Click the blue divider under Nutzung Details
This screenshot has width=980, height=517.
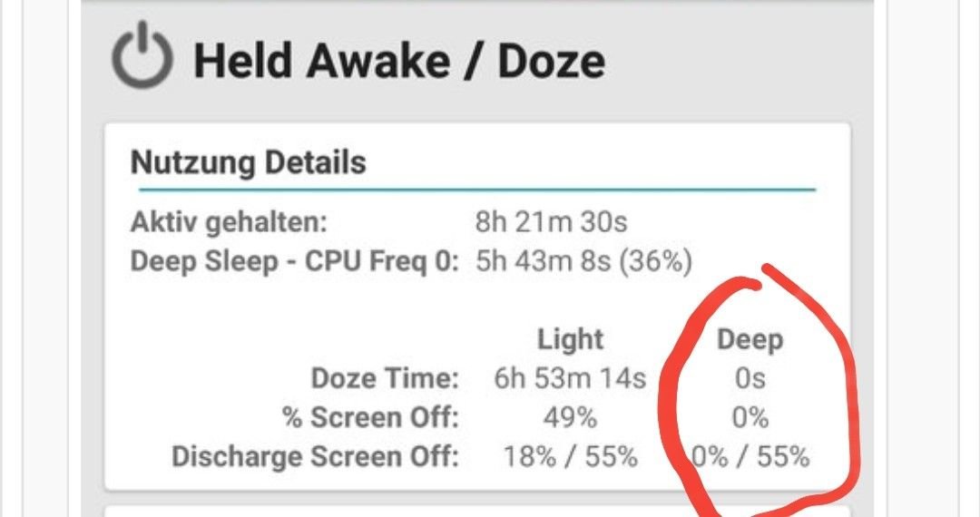477,188
